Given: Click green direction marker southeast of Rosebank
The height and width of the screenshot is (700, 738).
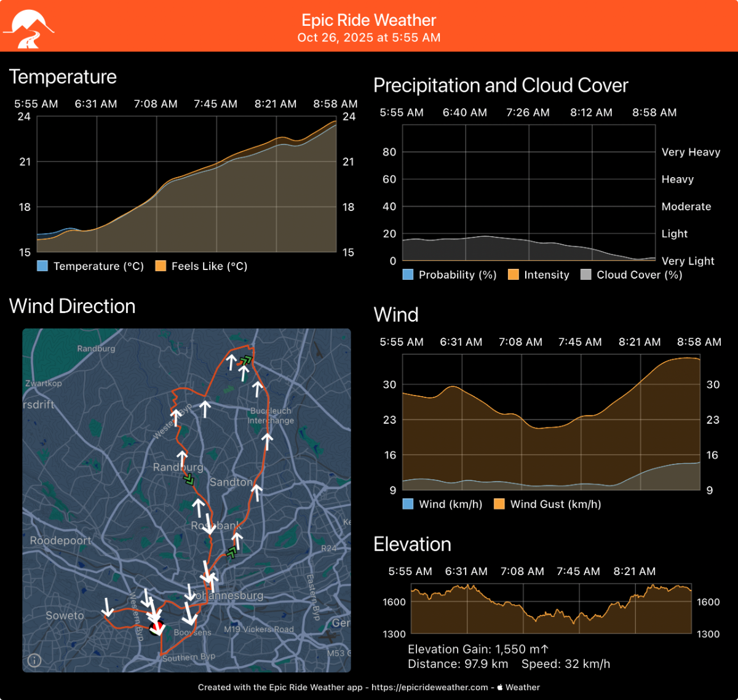Looking at the screenshot, I should pyautogui.click(x=231, y=552).
